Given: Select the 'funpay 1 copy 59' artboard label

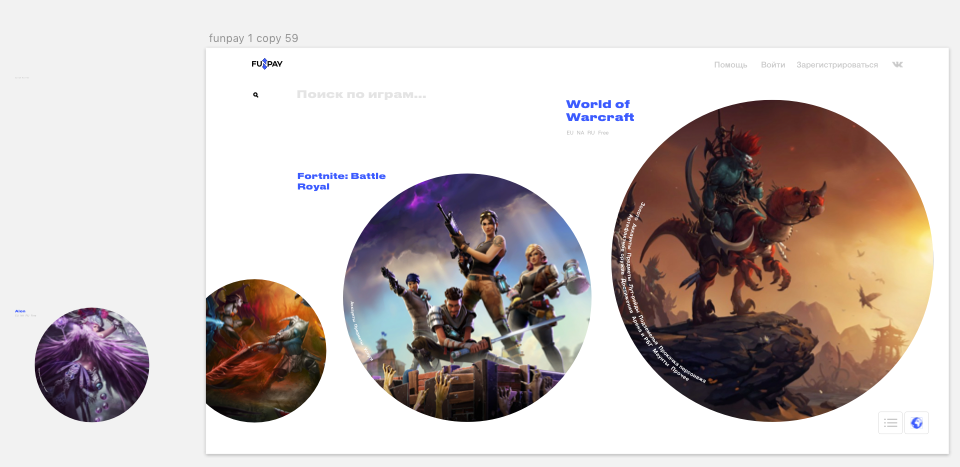Looking at the screenshot, I should click(253, 38).
